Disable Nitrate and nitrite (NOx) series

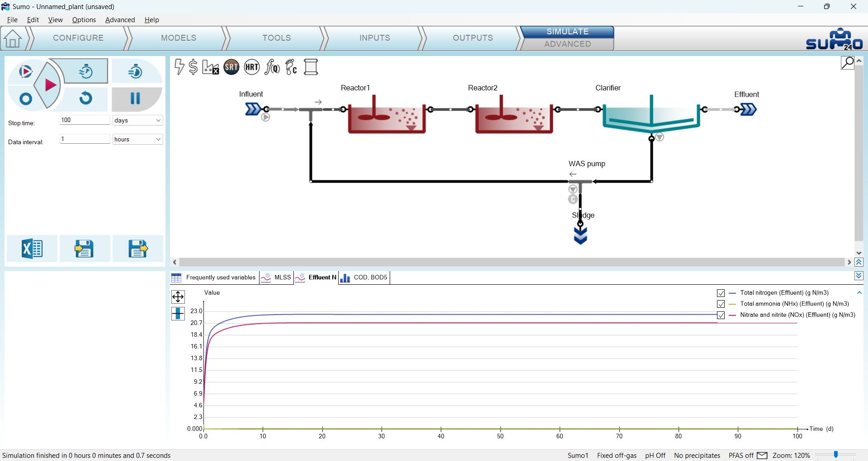[x=721, y=315]
